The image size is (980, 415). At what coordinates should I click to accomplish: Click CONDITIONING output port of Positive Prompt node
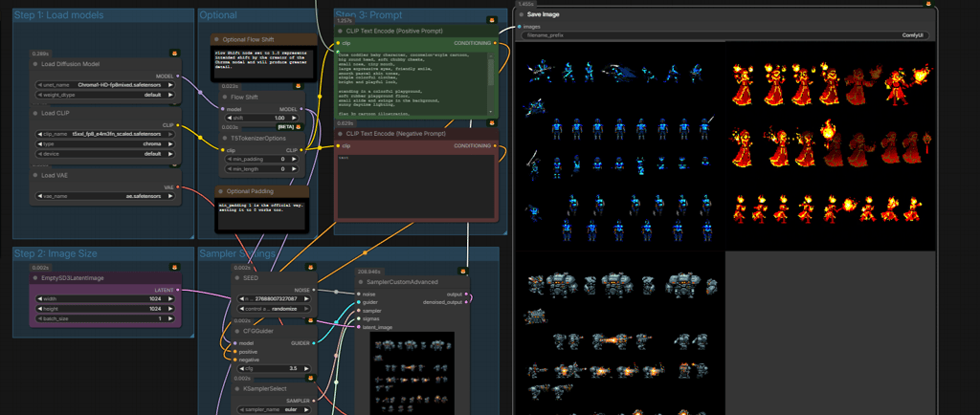tap(495, 43)
